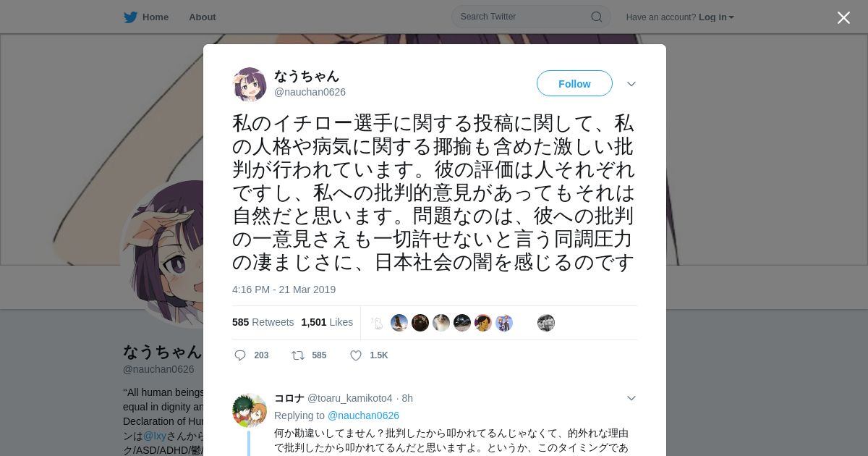Retweet using the retweet arrows icon
This screenshot has height=456, width=868.
click(297, 355)
